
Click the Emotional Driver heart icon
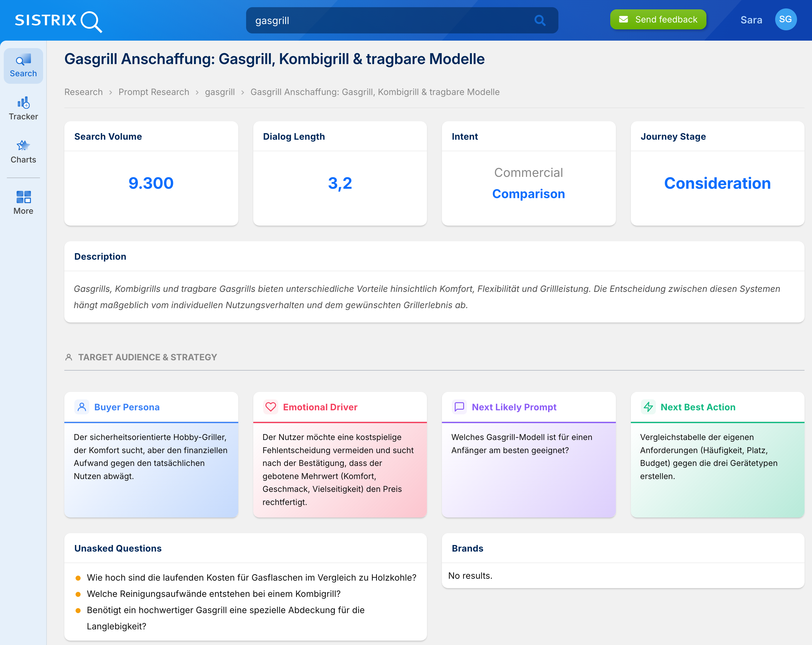[x=270, y=407]
